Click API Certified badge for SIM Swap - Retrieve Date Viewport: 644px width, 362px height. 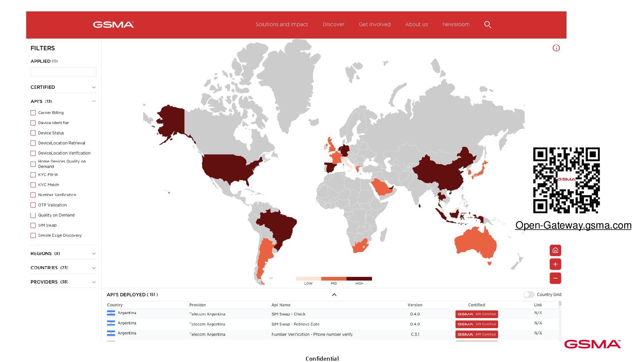477,324
